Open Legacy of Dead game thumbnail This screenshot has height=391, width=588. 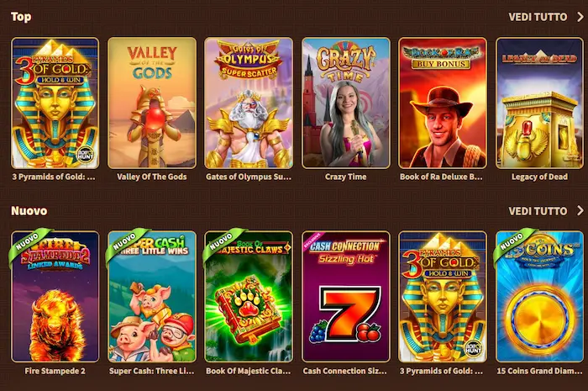(539, 103)
